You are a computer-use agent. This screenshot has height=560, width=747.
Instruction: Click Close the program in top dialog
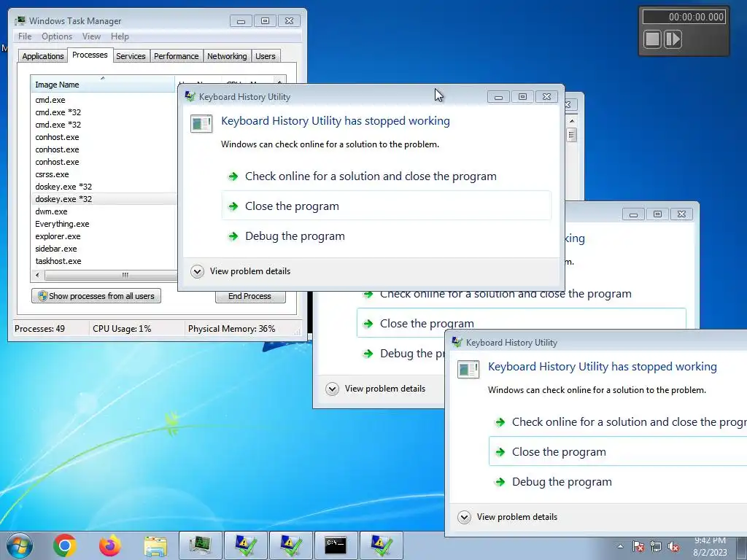(387, 206)
